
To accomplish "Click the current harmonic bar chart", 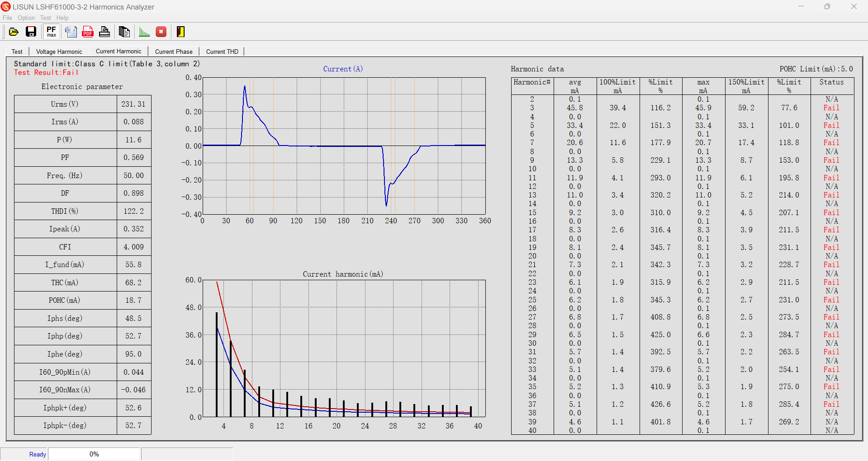I will (x=344, y=348).
